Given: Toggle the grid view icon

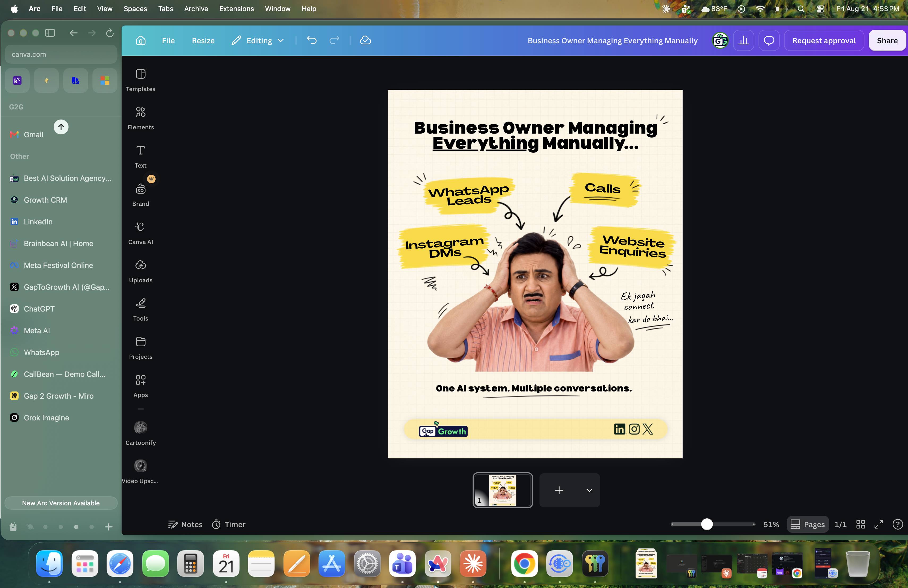Looking at the screenshot, I should click(x=861, y=524).
